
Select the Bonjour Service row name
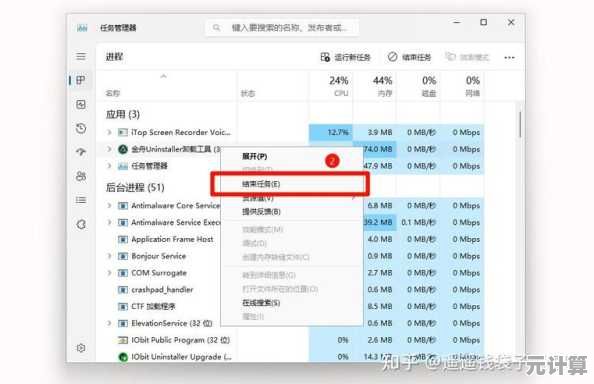click(x=159, y=256)
